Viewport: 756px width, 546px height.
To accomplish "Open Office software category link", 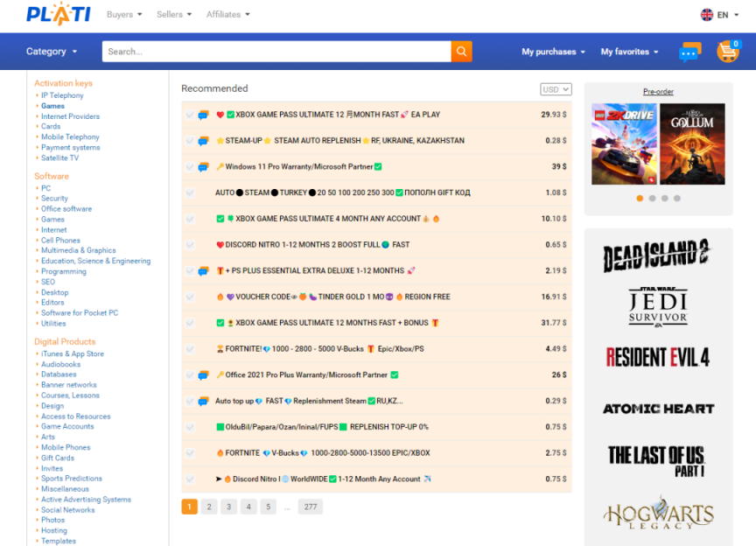I will coord(66,209).
